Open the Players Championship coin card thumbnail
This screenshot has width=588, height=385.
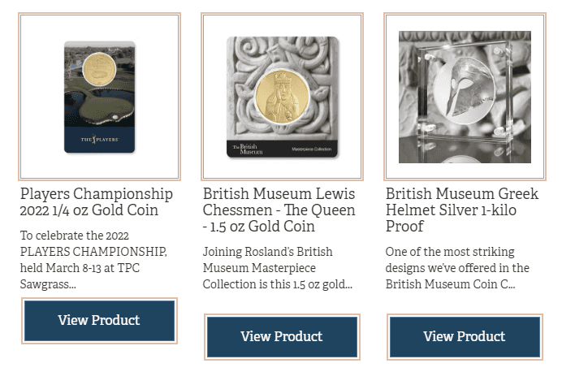99,97
